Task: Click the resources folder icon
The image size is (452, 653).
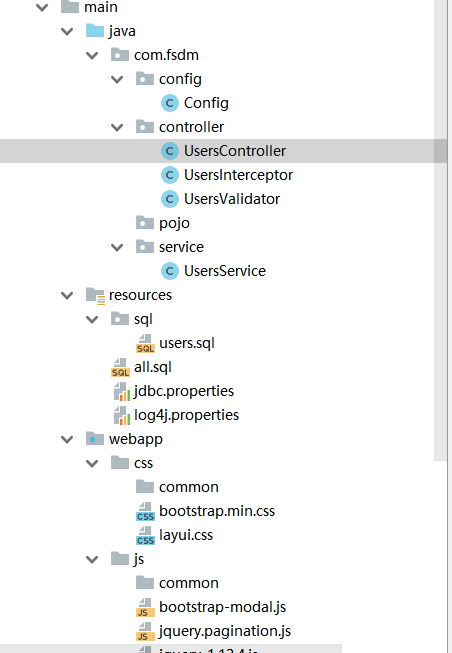Action: pos(95,296)
